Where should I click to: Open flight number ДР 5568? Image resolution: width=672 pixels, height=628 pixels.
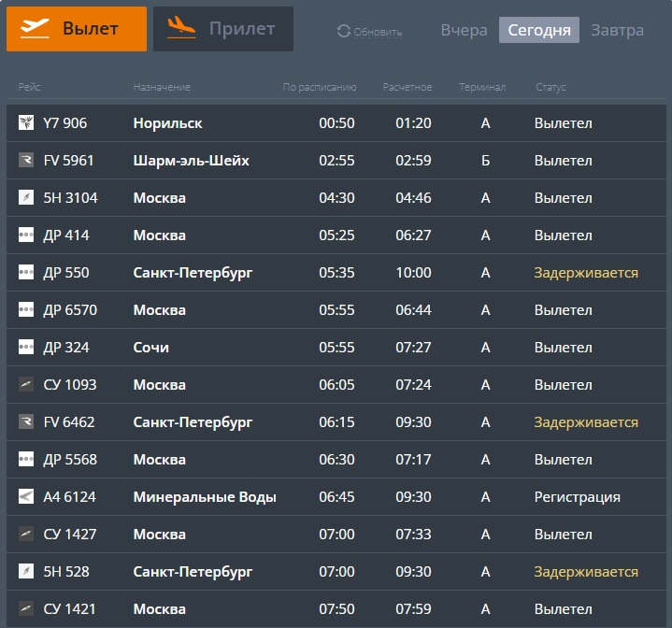[70, 459]
